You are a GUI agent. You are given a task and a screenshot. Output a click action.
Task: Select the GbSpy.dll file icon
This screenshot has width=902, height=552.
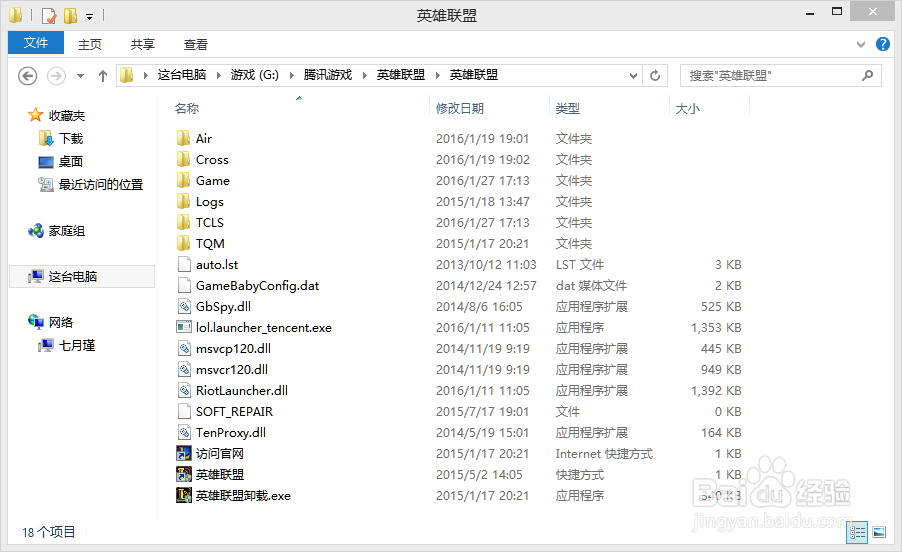pos(184,306)
